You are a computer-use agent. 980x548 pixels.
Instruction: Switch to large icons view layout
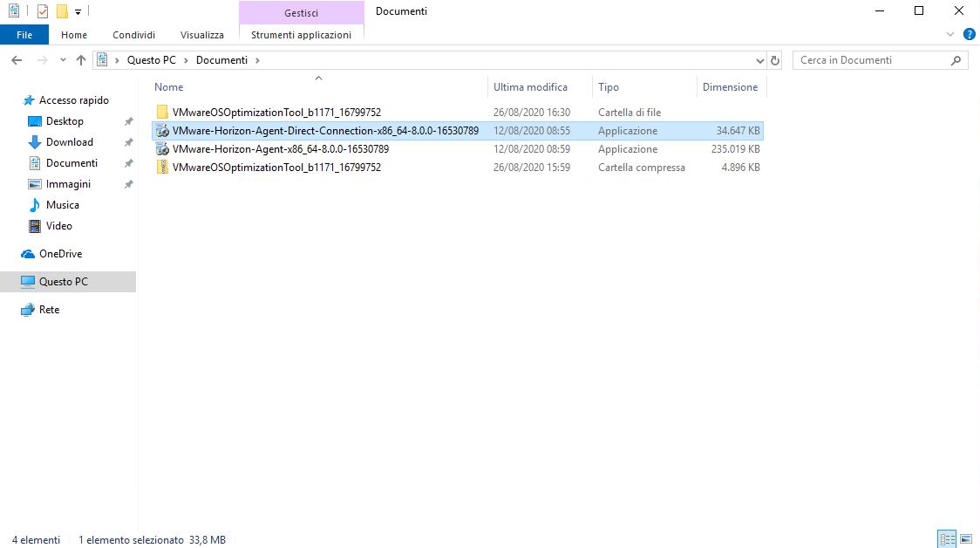pyautogui.click(x=966, y=538)
